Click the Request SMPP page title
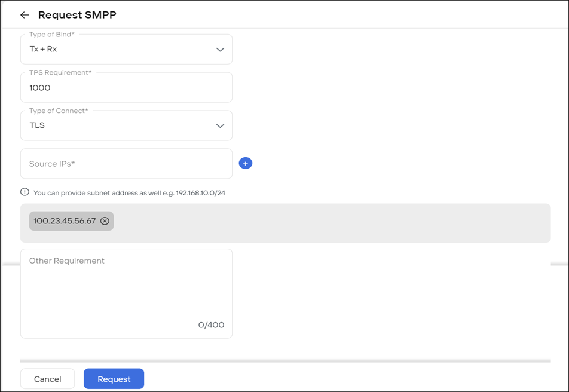The width and height of the screenshot is (569, 392). tap(77, 14)
